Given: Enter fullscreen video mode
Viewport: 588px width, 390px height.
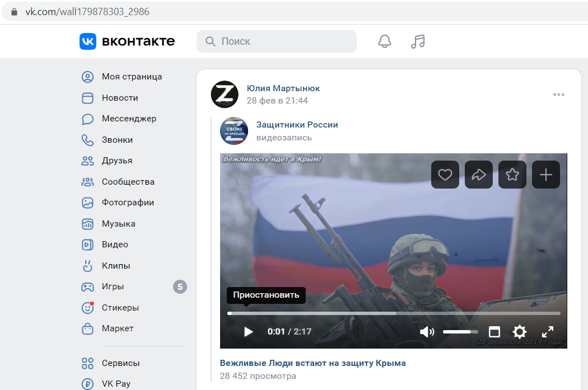Looking at the screenshot, I should tap(548, 332).
